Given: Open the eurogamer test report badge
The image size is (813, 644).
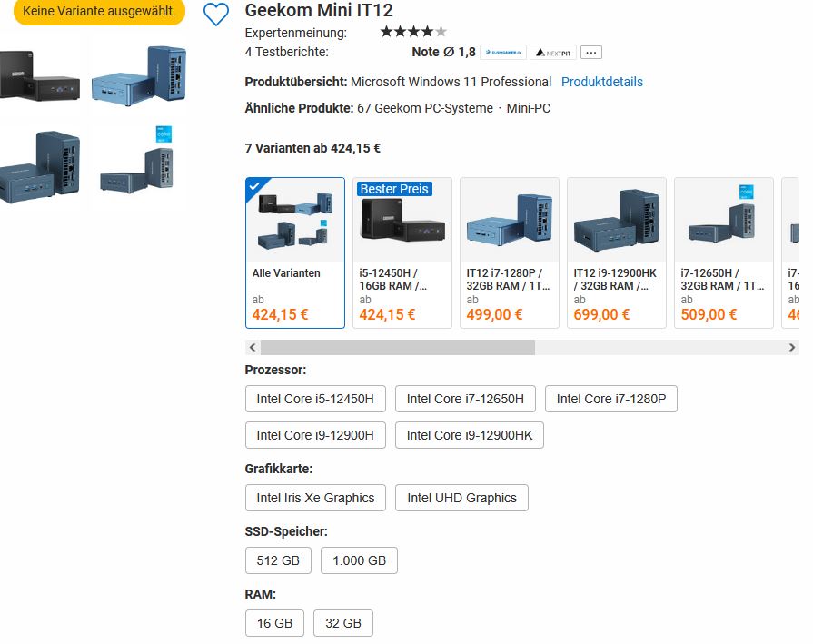Looking at the screenshot, I should 503,53.
